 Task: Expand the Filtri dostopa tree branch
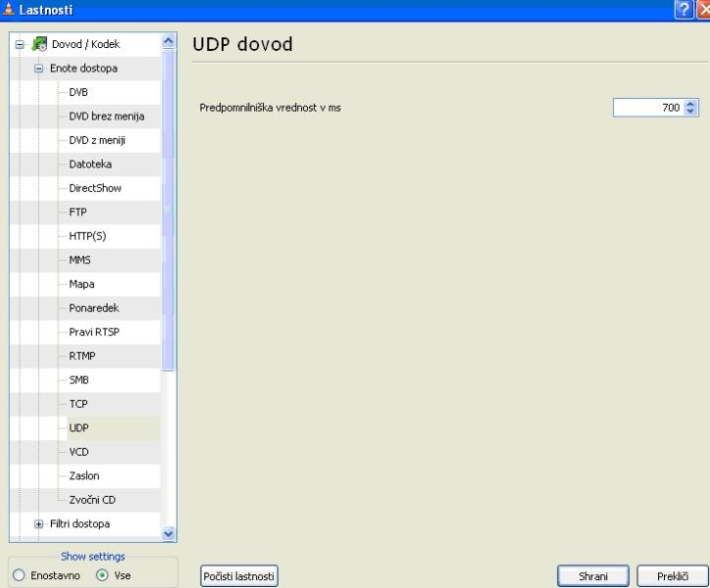[39, 523]
